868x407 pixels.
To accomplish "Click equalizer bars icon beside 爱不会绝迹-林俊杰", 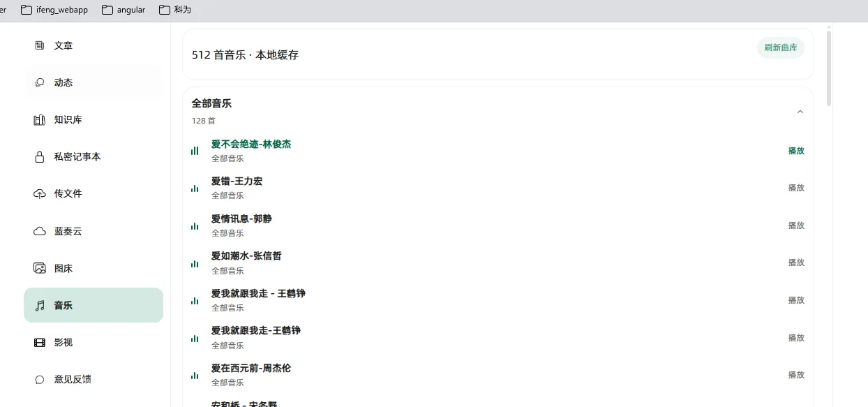I will (195, 151).
